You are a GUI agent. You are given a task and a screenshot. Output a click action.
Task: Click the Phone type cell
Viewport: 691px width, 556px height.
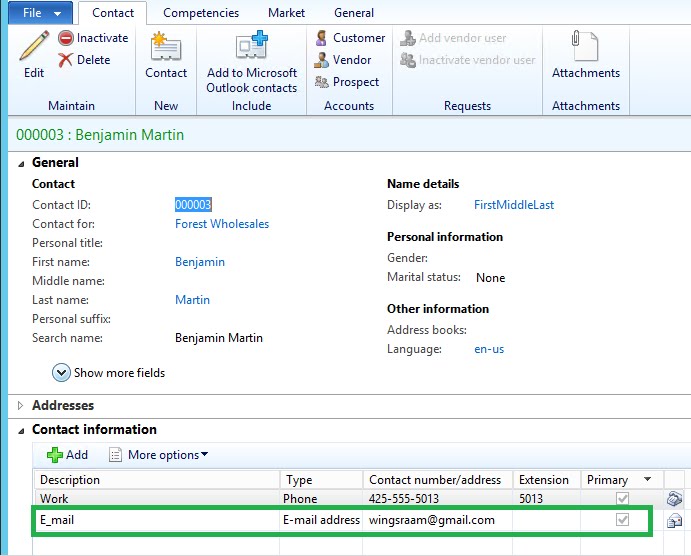click(321, 499)
